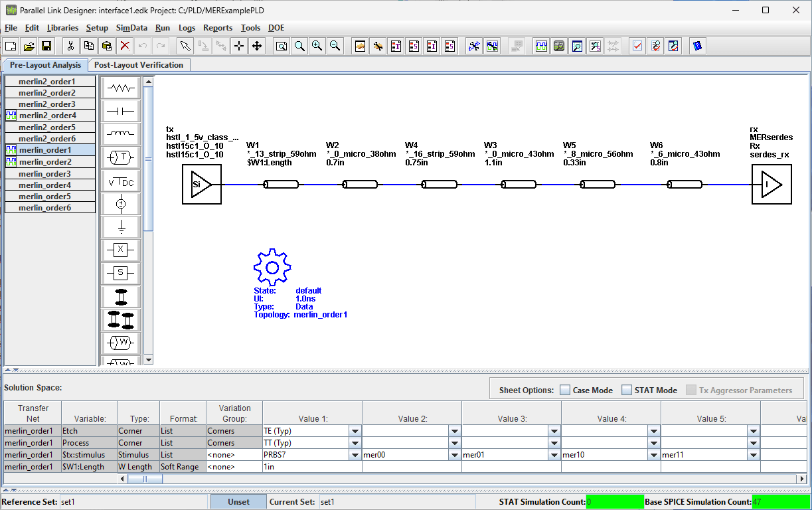Click the $W1:Length value field

tap(312, 467)
